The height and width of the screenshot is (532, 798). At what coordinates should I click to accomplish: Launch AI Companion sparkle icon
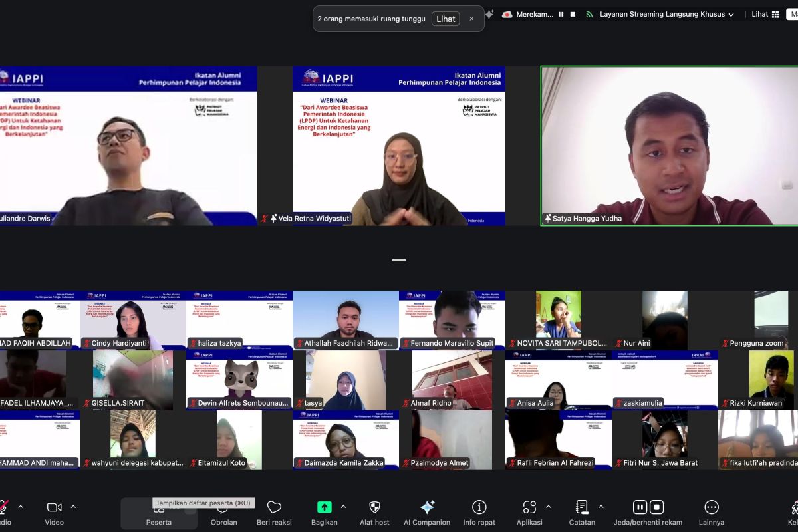[427, 507]
